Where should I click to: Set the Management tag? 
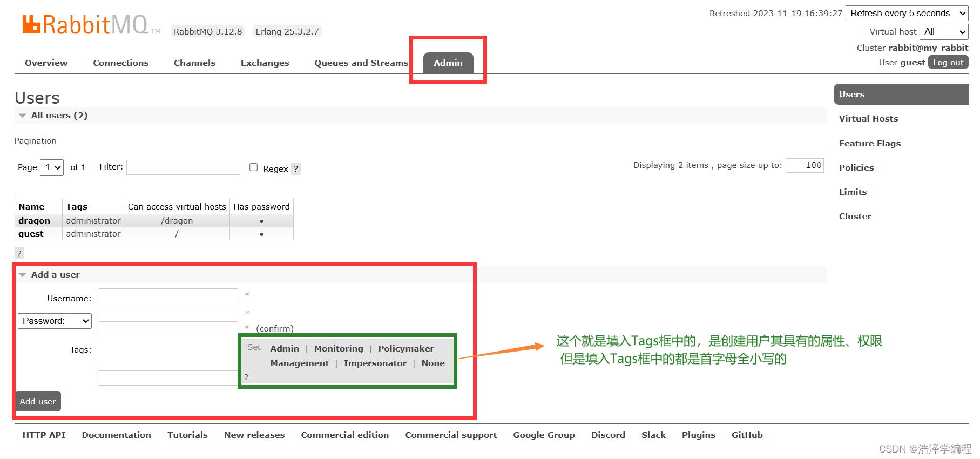pos(300,363)
